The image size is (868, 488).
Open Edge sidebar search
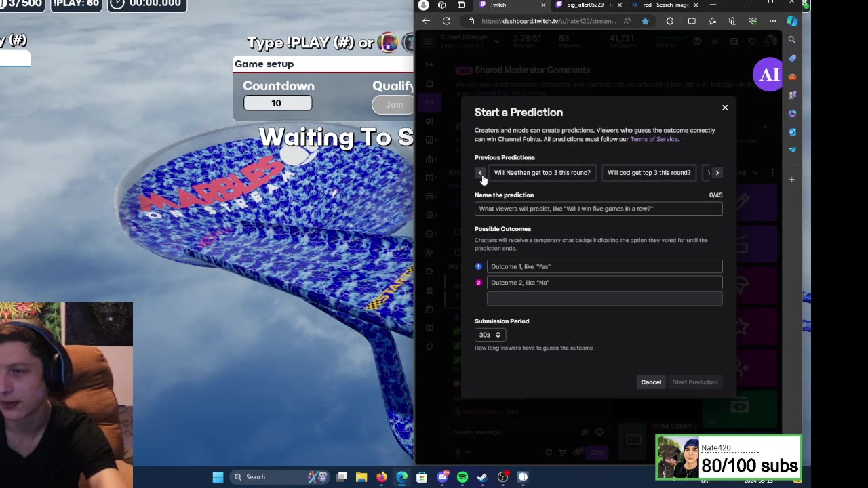coord(792,40)
